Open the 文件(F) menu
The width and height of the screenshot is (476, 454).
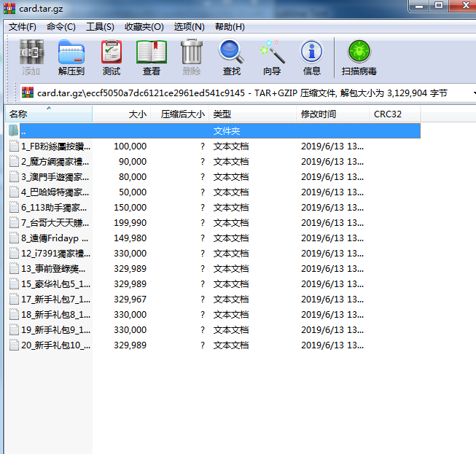pos(23,27)
